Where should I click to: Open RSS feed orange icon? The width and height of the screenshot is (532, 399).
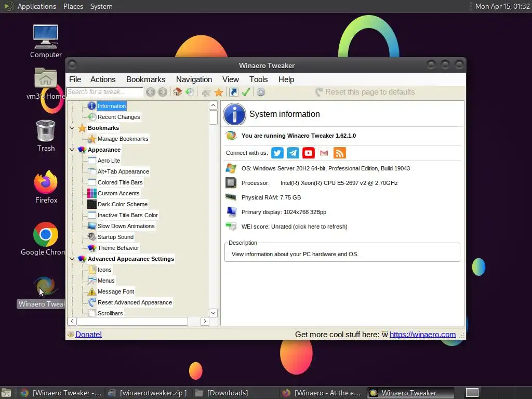[340, 153]
